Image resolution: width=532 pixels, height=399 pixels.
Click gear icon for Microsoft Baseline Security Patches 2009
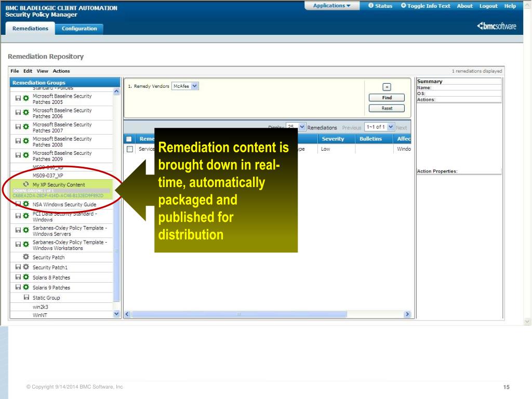click(x=26, y=155)
